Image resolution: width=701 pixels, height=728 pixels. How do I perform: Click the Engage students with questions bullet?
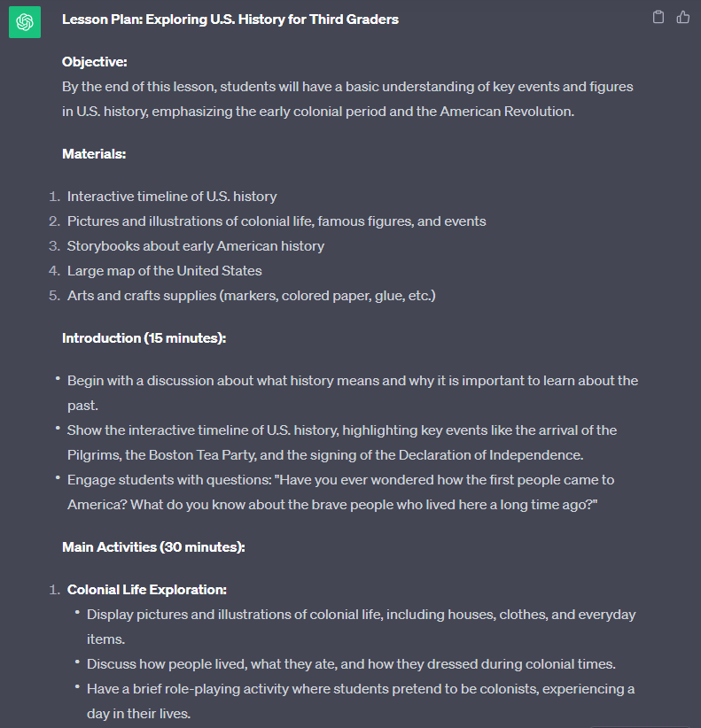341,492
